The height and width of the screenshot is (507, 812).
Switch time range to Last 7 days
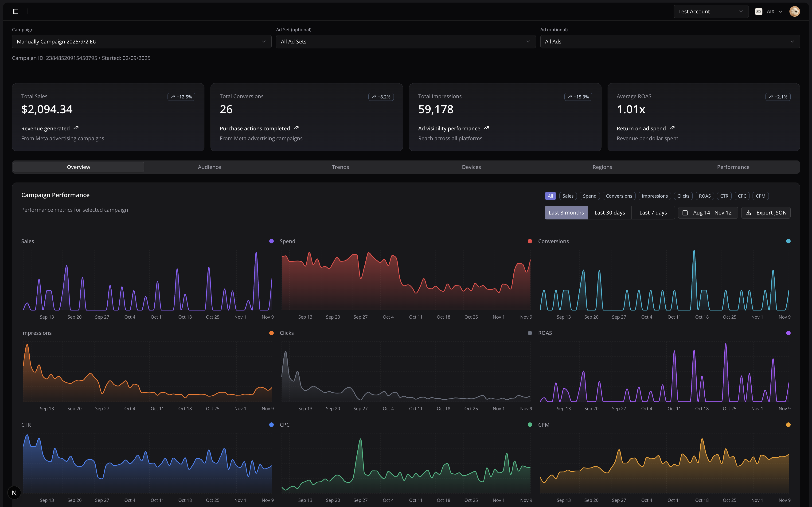point(652,213)
